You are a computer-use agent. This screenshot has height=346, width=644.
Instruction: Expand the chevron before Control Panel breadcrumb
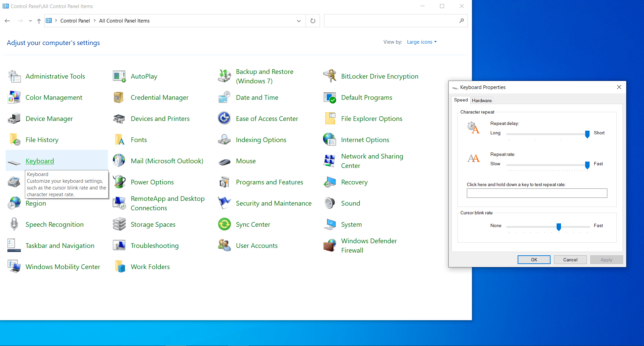56,21
